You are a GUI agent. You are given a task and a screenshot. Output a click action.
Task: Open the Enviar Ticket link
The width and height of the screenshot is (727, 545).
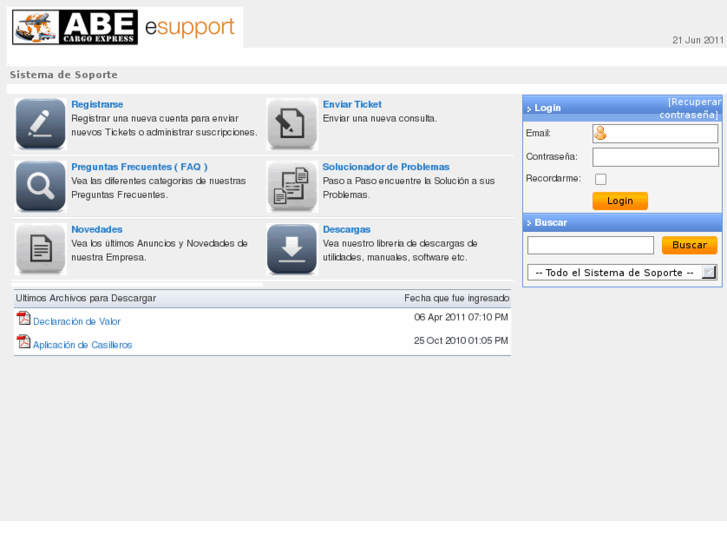352,104
